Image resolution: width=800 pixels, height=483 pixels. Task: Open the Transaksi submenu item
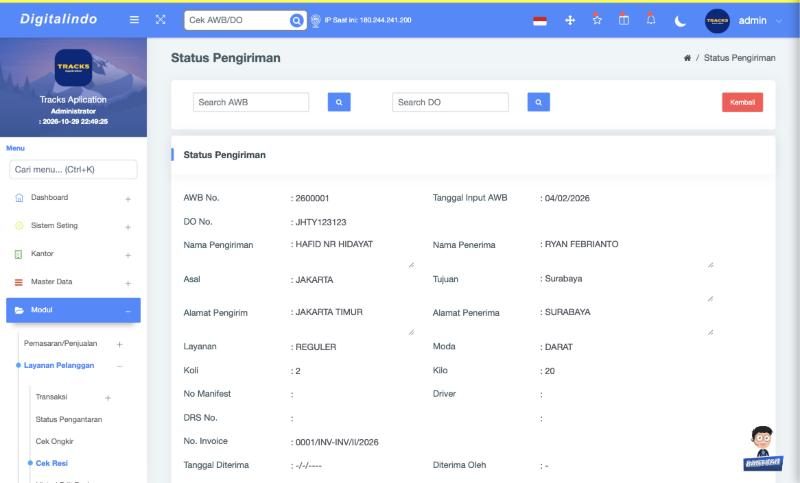52,397
